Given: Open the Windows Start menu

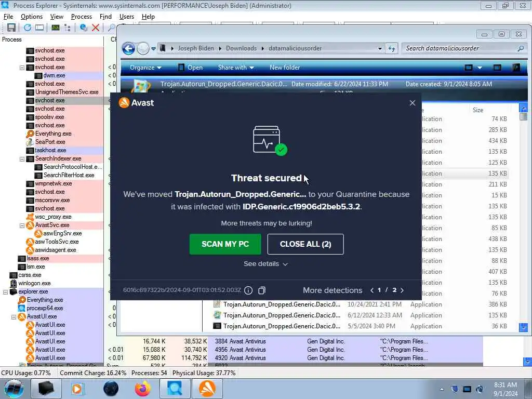Looking at the screenshot, I should (14, 389).
